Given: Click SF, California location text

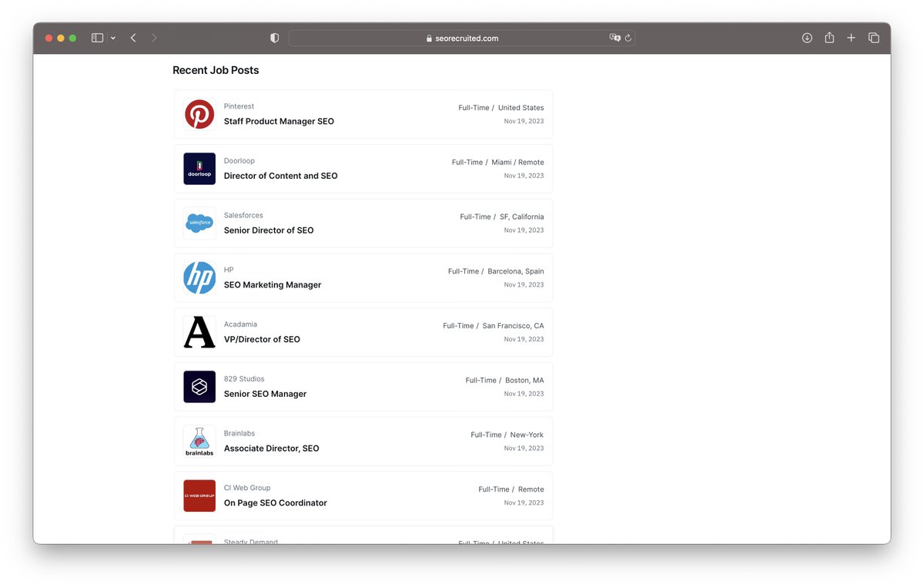Looking at the screenshot, I should tap(522, 217).
